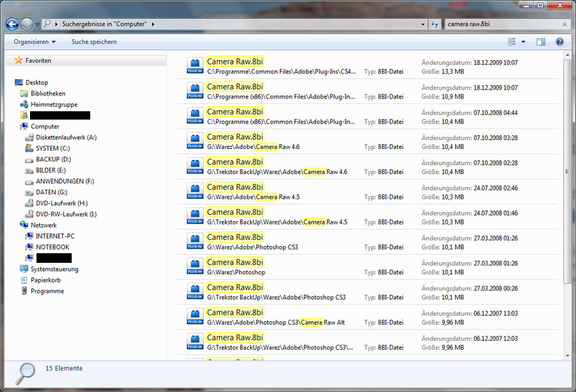
Task: Click the vertical scrollbar thumb
Action: tap(568, 171)
